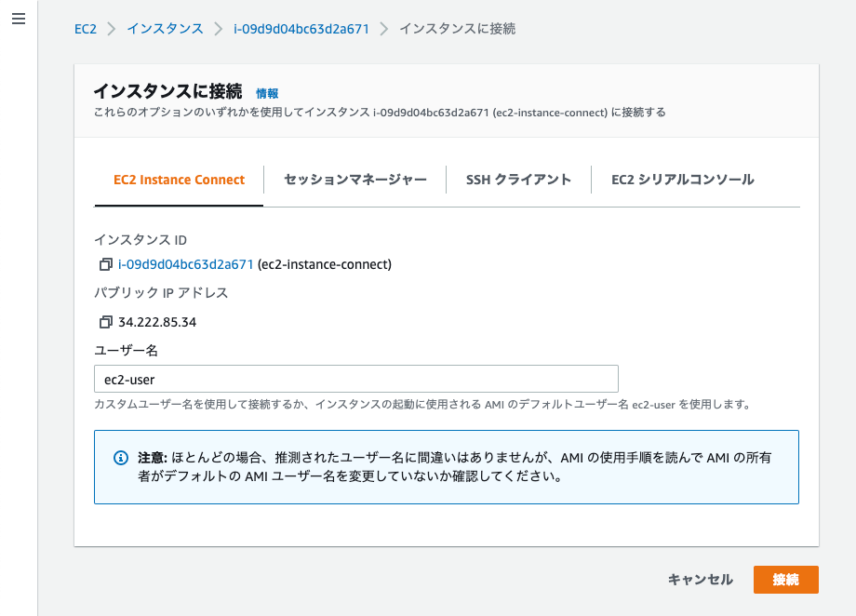856x616 pixels.
Task: Click the 34.222.85.34 IP address text
Action: pyautogui.click(x=157, y=322)
